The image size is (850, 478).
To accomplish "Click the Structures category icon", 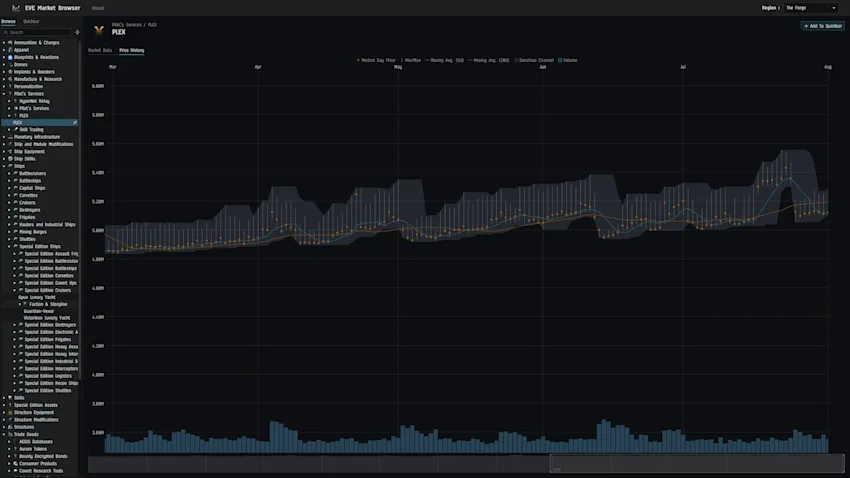I will pyautogui.click(x=10, y=427).
